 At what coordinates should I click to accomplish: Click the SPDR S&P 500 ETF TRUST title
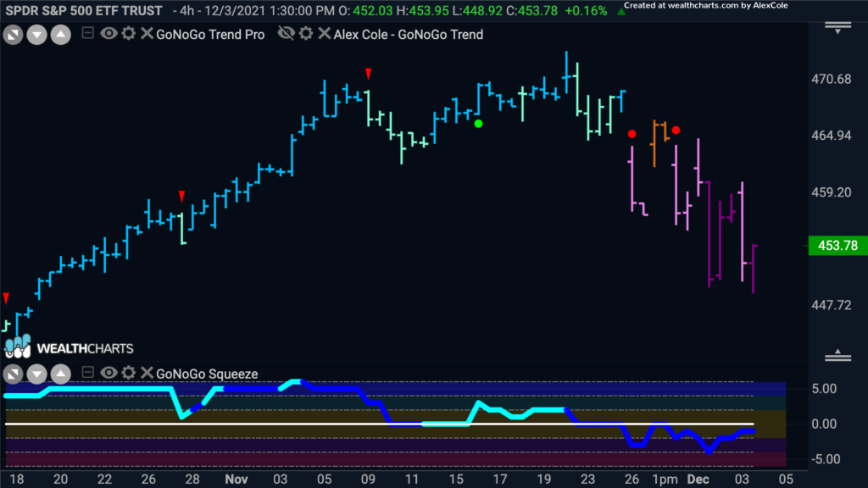point(84,10)
